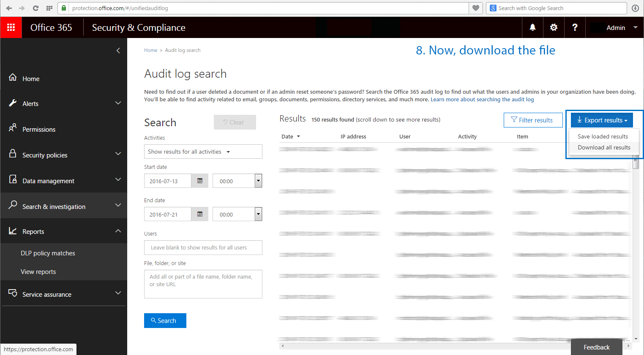Select Save loaded results
The width and height of the screenshot is (644, 355).
tap(603, 136)
